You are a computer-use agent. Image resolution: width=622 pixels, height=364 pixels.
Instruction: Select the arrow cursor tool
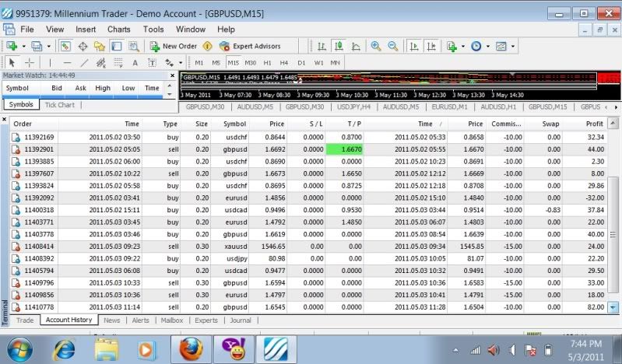pyautogui.click(x=12, y=63)
